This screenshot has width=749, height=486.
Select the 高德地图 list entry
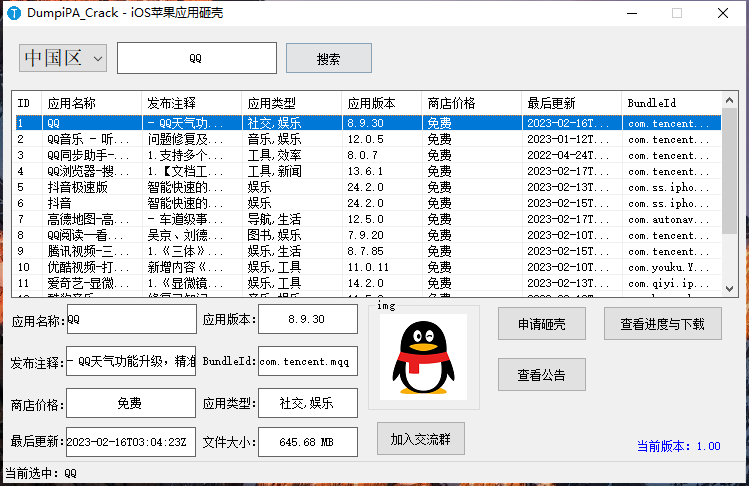pos(368,219)
